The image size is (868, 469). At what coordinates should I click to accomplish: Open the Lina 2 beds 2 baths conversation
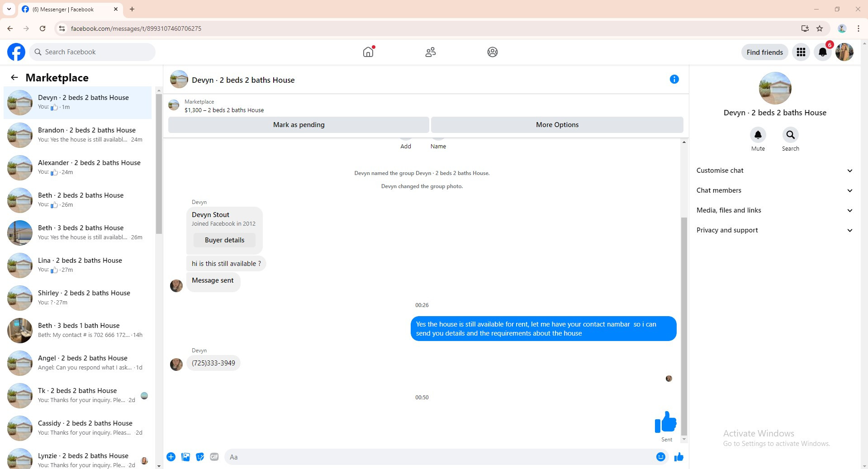point(78,265)
